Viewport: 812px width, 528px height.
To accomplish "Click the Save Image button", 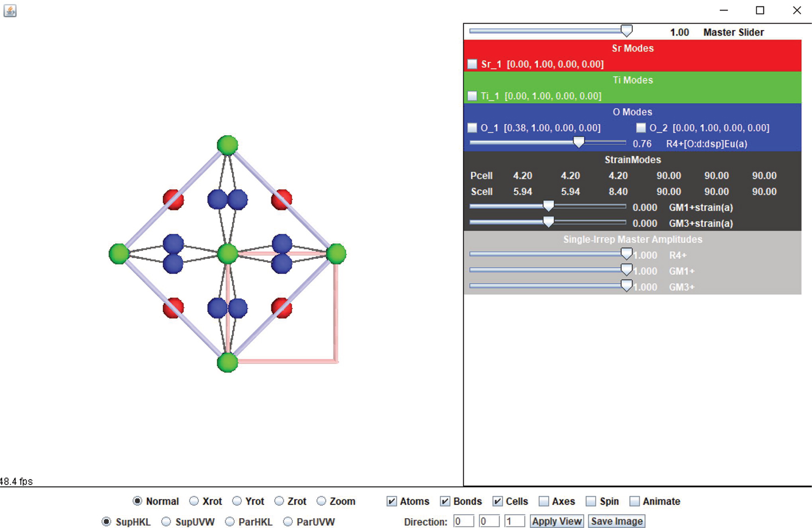I will click(617, 521).
